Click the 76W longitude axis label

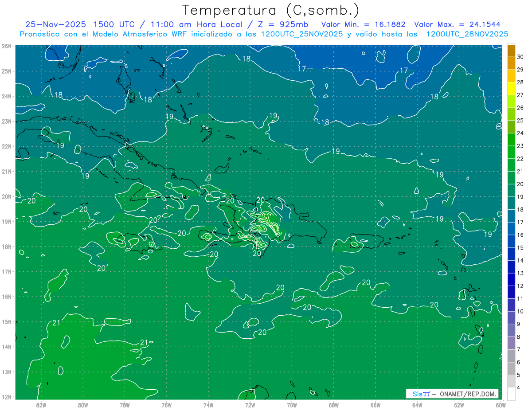click(x=167, y=404)
